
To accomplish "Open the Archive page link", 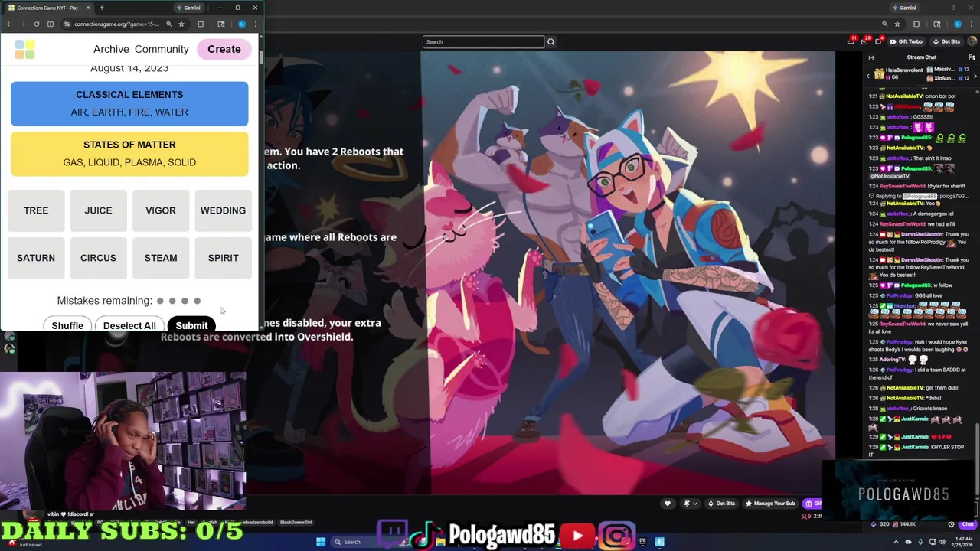I will pos(111,49).
